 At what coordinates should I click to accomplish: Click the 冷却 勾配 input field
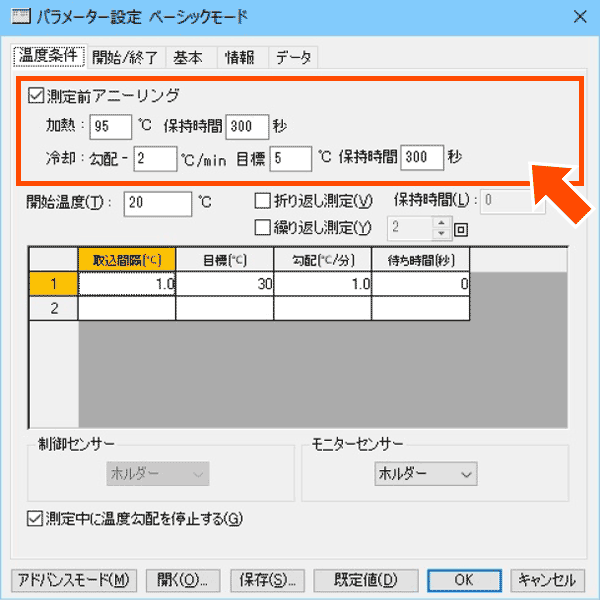(155, 158)
